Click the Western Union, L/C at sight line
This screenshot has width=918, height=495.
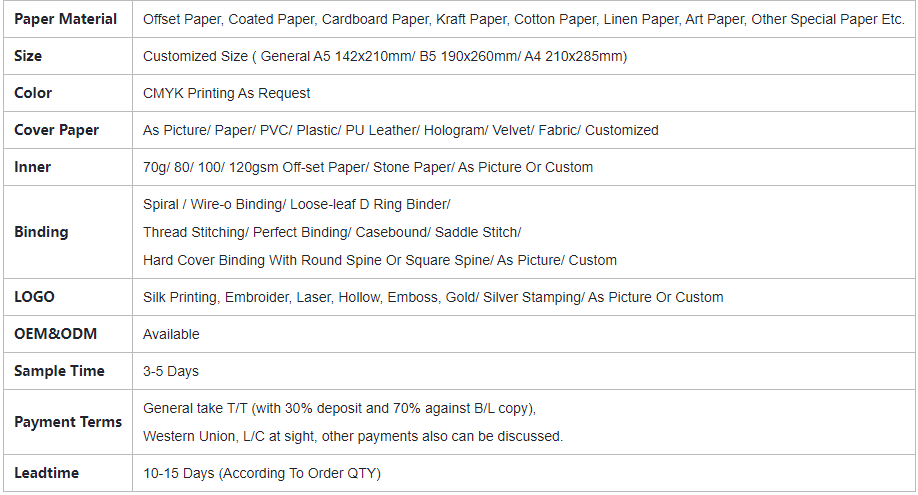[352, 436]
